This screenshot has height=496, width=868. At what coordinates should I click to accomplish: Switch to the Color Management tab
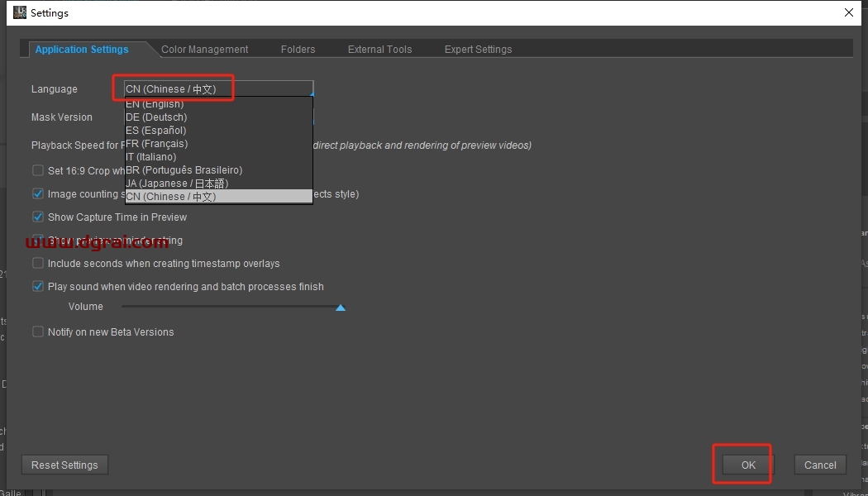click(x=204, y=50)
